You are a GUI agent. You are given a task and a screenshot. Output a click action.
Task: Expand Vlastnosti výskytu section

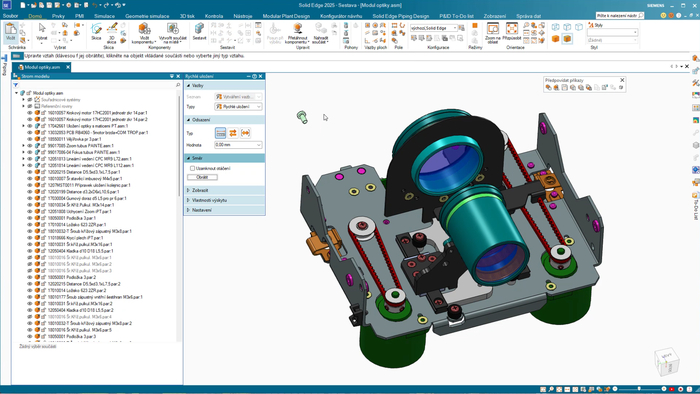pos(225,200)
